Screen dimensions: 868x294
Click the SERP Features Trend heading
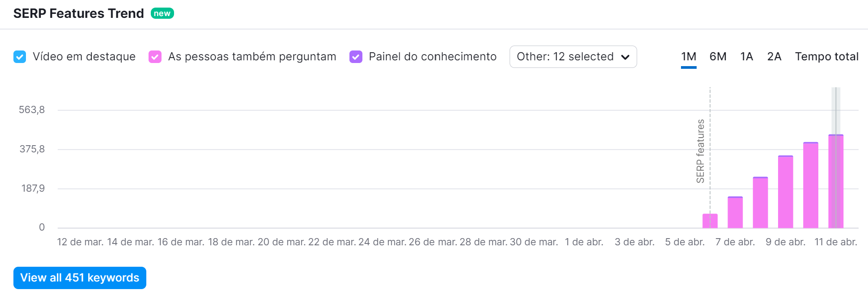tap(79, 13)
